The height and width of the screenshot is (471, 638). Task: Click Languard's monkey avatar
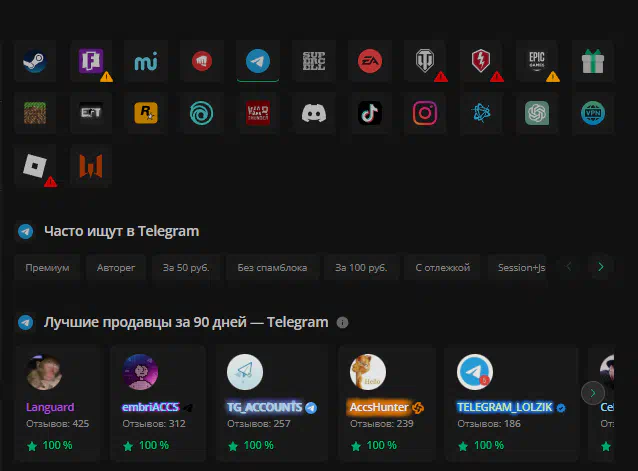pyautogui.click(x=44, y=372)
